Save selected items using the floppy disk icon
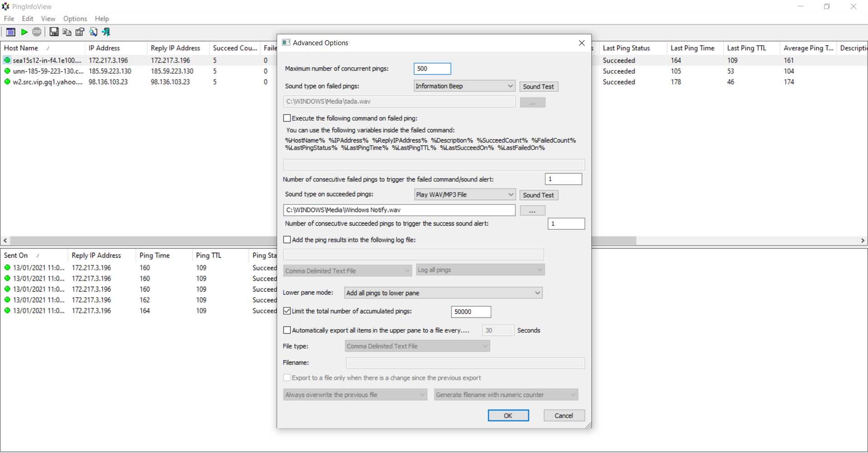Image resolution: width=868 pixels, height=453 pixels. point(54,32)
